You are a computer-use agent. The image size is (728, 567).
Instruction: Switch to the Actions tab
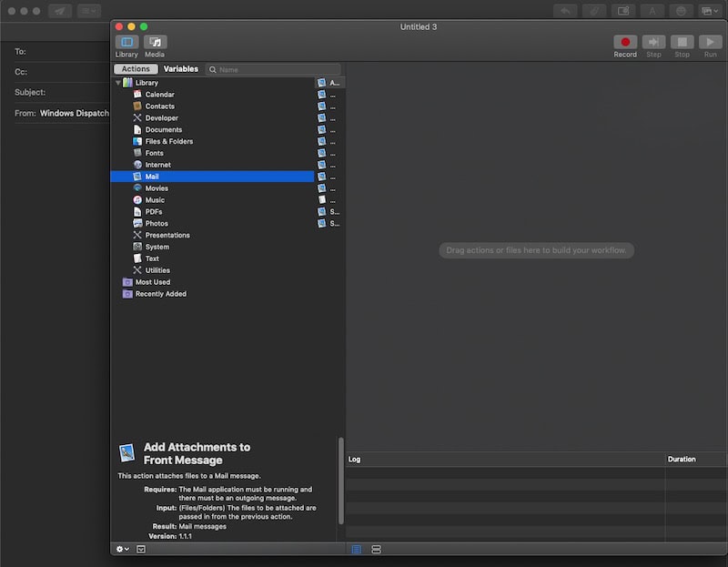(x=136, y=69)
